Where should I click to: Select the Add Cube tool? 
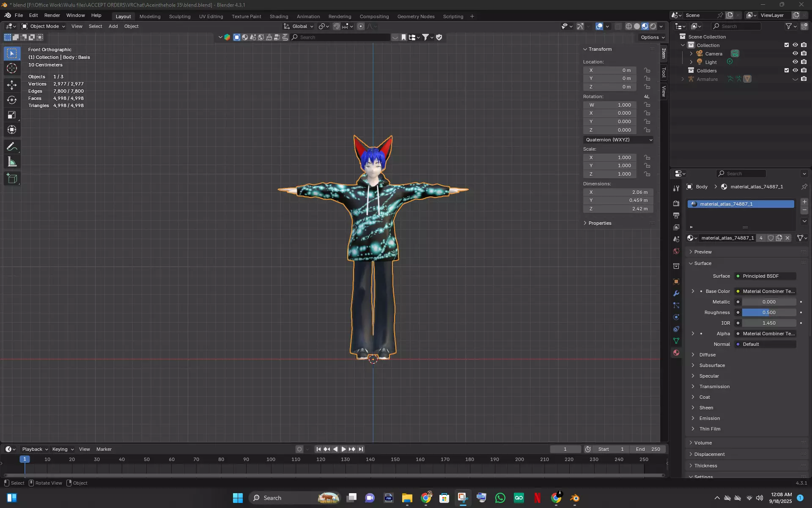12,179
